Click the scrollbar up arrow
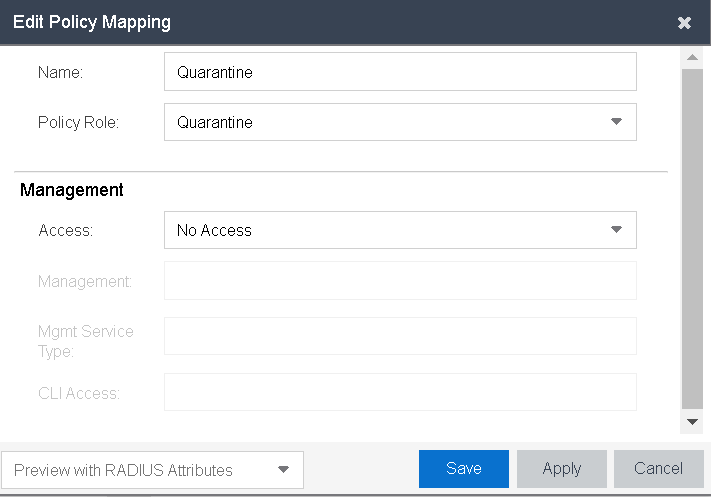Screen dimensions: 711x497 click(692, 57)
